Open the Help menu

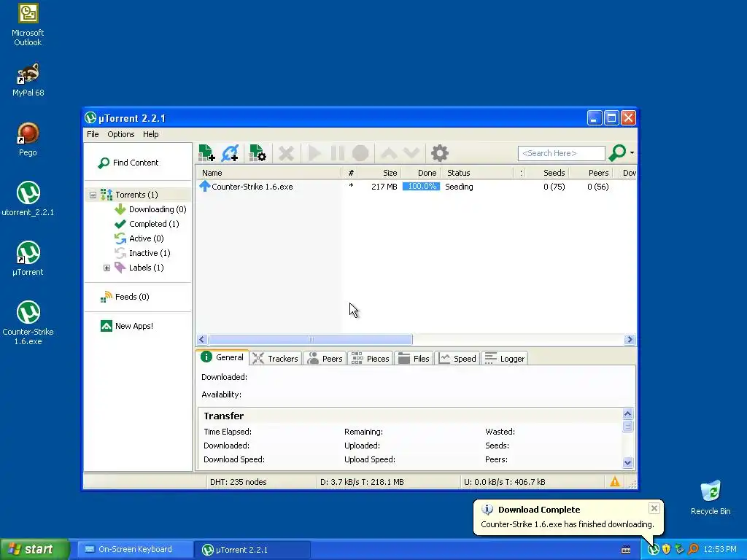click(x=150, y=134)
